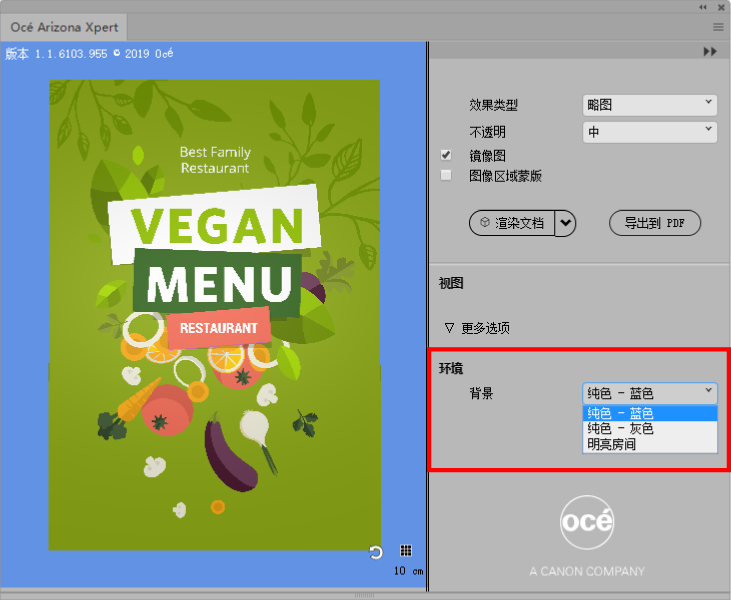Close the Océ Arizona Xpert panel
This screenshot has width=731, height=600.
(x=719, y=7)
